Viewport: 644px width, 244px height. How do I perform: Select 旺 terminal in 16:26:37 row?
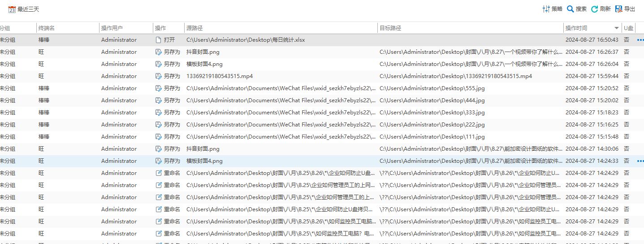point(41,52)
